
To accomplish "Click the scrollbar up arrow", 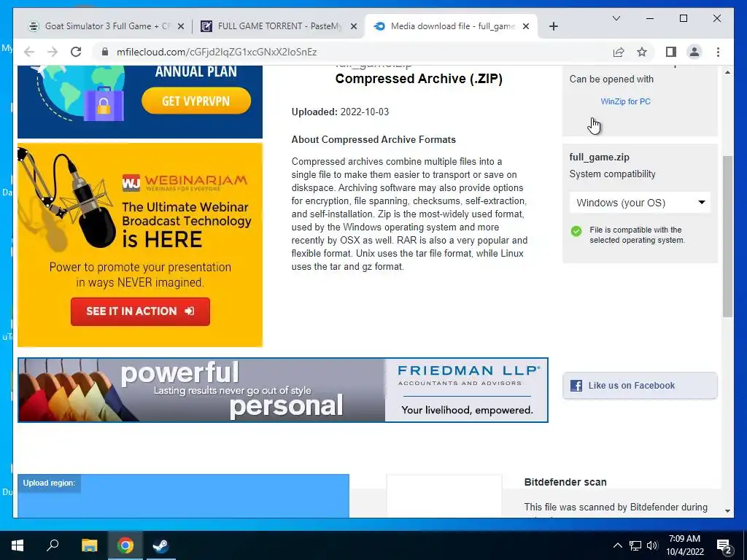I will (x=727, y=72).
